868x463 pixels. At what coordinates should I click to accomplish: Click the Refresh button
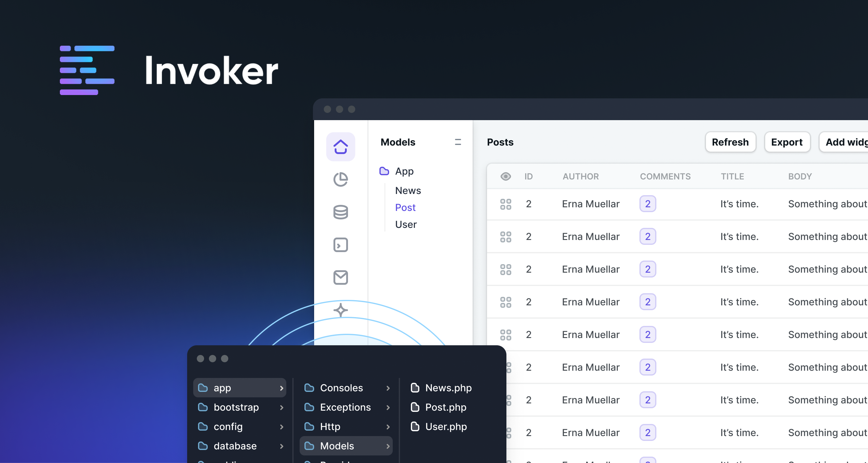[730, 142]
